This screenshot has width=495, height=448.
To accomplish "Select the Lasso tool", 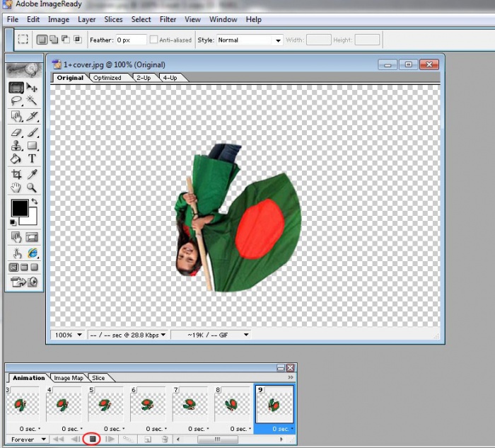I will tap(16, 101).
